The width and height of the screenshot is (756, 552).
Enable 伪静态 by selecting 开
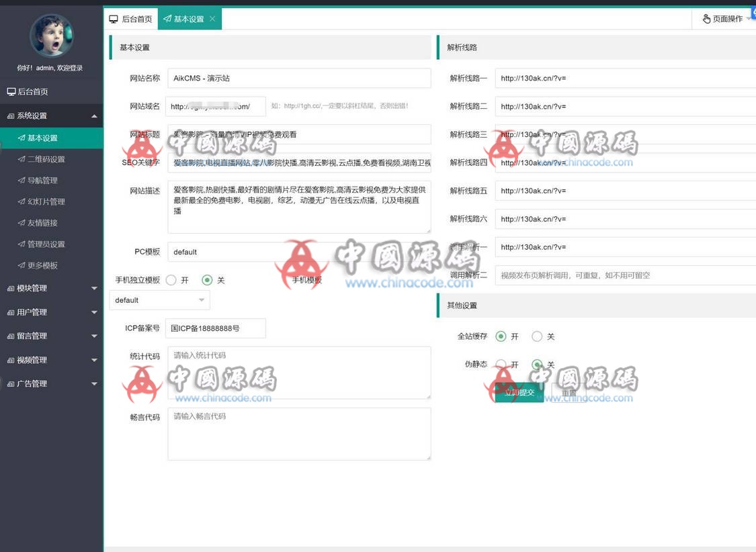point(500,365)
